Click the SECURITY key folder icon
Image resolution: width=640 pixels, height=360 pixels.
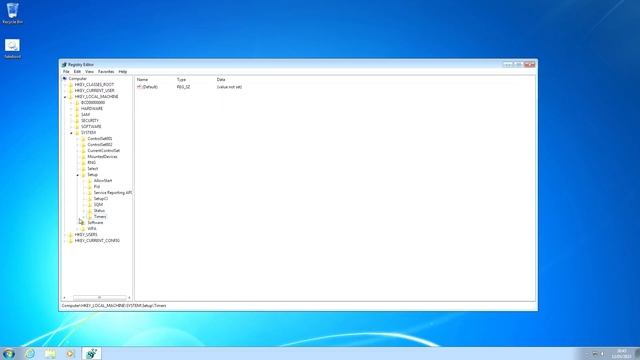click(x=77, y=120)
